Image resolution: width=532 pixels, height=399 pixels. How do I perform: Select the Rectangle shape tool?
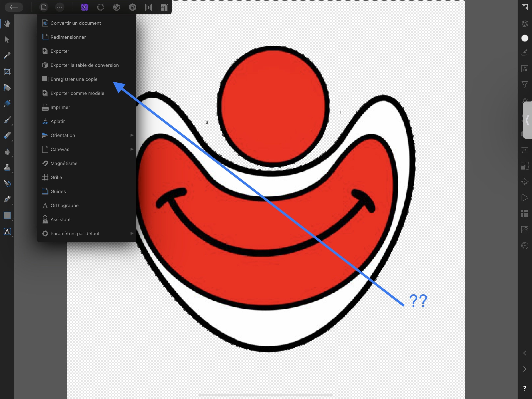pyautogui.click(x=7, y=215)
